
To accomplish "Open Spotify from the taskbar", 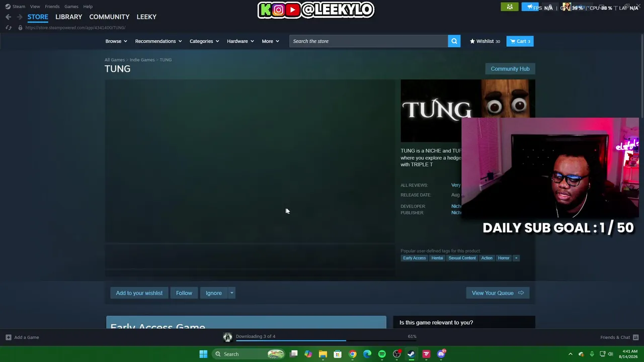I will coord(382,354).
